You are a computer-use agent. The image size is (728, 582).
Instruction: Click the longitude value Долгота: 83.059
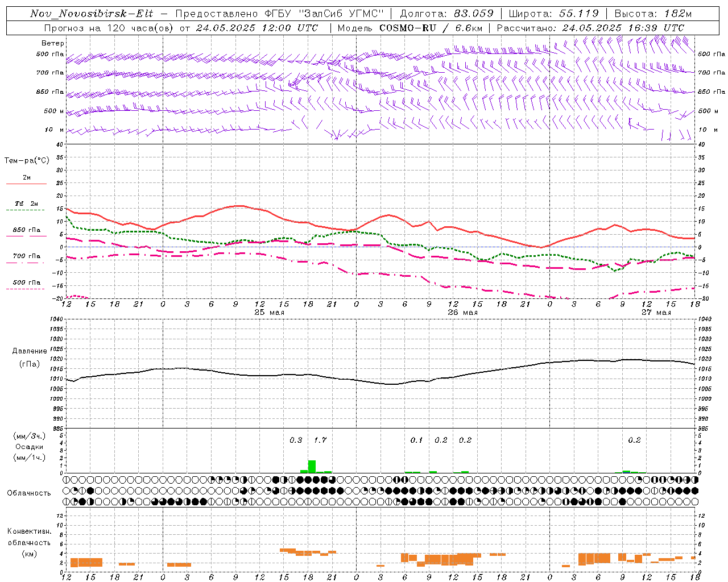[x=447, y=14]
